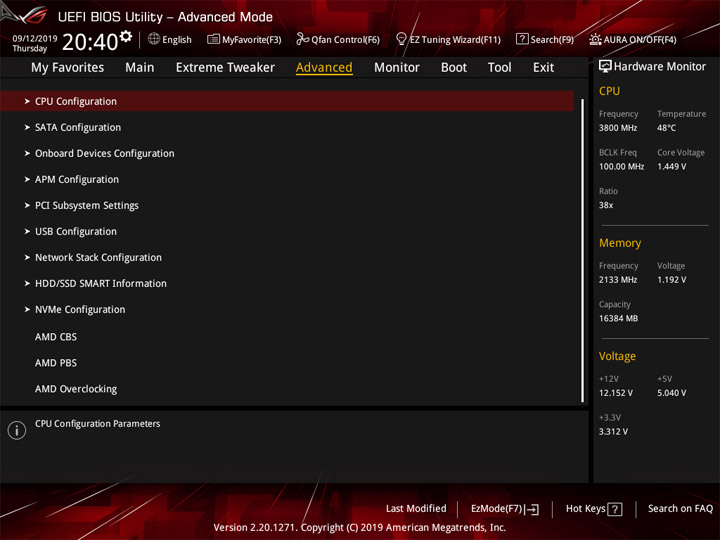Expand APM Configuration arrow
Image resolution: width=720 pixels, height=540 pixels.
point(27,180)
